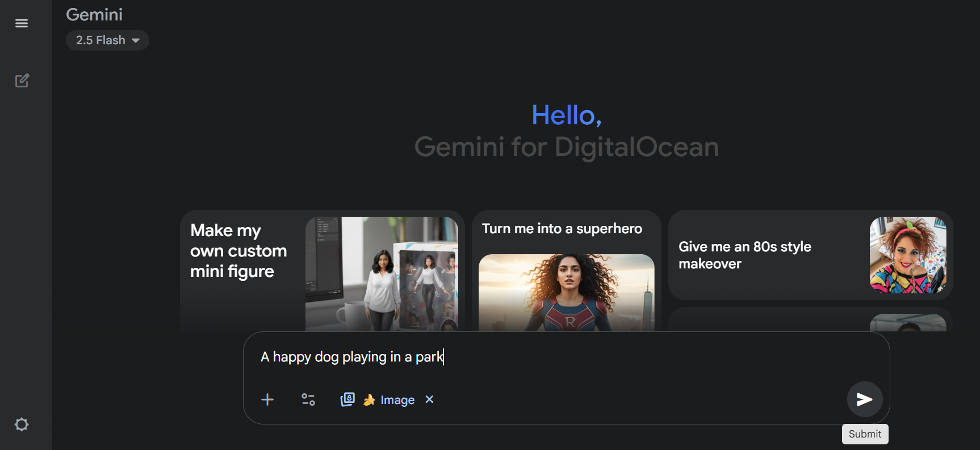Submit the prompt with send arrow
This screenshot has height=450, width=980.
(x=864, y=399)
